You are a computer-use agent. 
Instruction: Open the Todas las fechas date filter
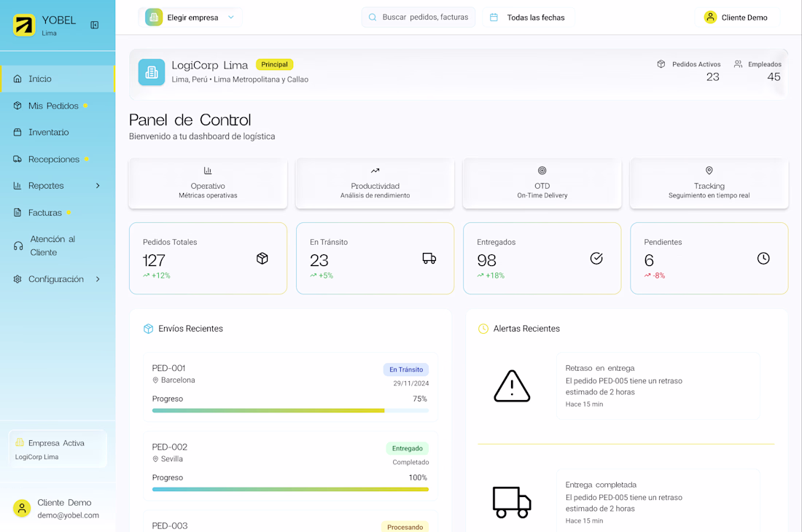(528, 17)
